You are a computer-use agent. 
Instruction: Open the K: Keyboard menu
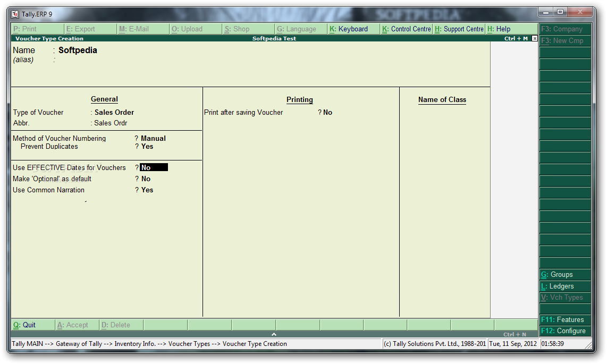pos(354,29)
